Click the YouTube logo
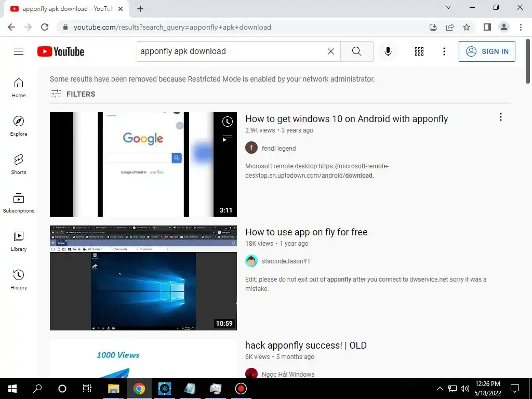 (61, 51)
